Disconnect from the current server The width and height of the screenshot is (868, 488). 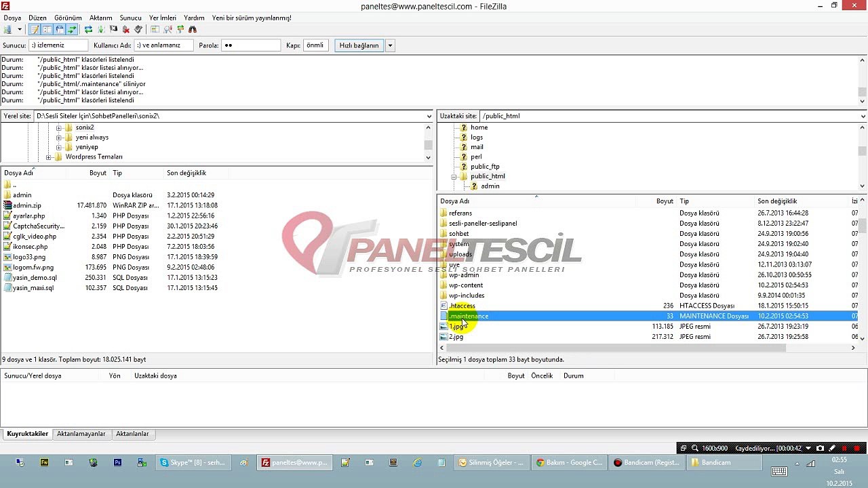(126, 29)
